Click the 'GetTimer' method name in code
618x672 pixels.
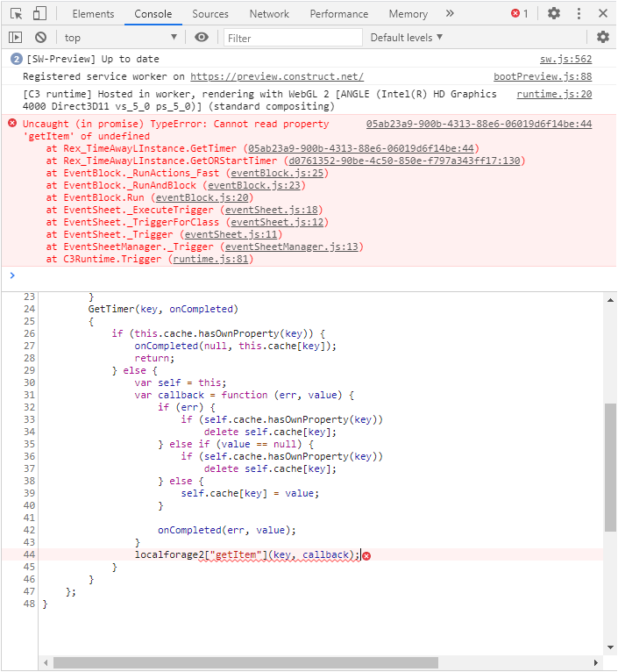pyautogui.click(x=111, y=309)
